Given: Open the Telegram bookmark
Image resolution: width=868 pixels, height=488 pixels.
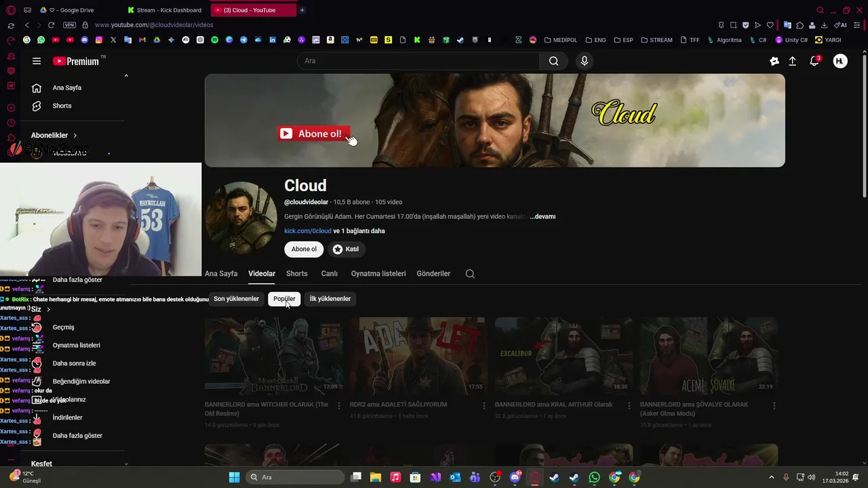Looking at the screenshot, I should pos(243,40).
